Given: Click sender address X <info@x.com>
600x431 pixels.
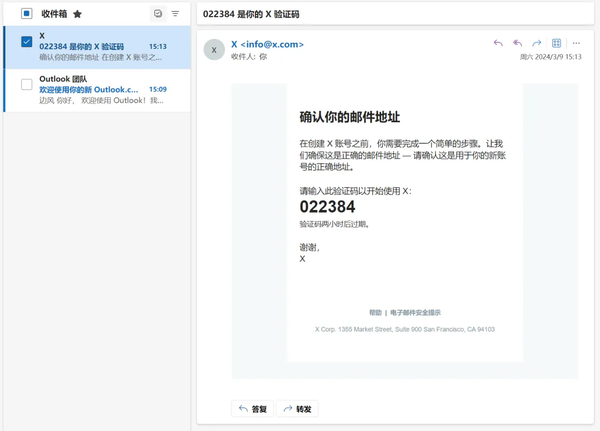Looking at the screenshot, I should pyautogui.click(x=267, y=44).
